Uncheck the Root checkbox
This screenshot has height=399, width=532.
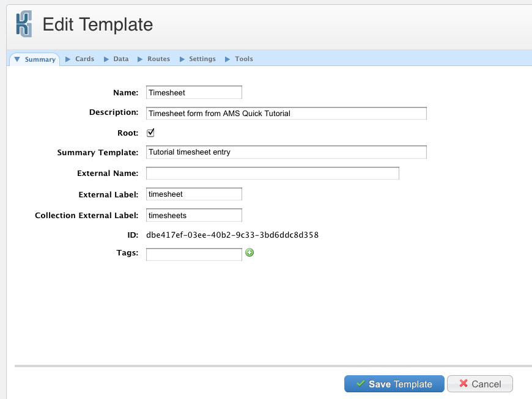(x=150, y=133)
